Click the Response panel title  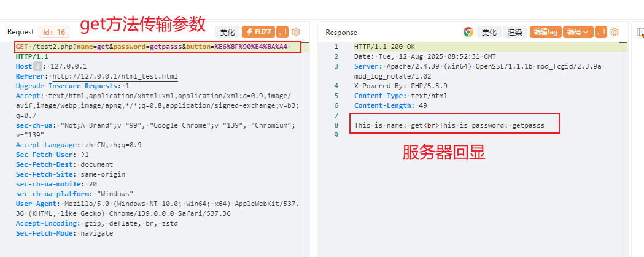[x=341, y=32]
